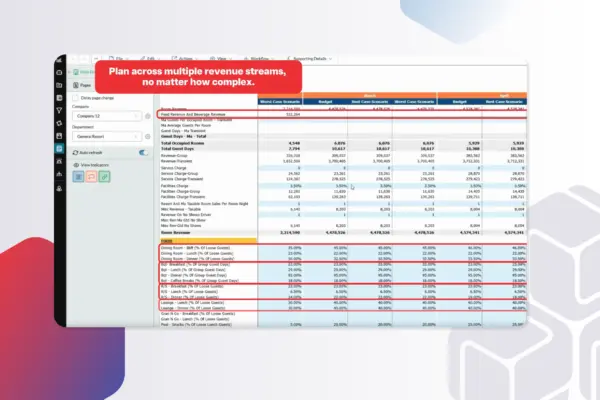Click the Misc Revenue - Taxable row label

[181, 209]
